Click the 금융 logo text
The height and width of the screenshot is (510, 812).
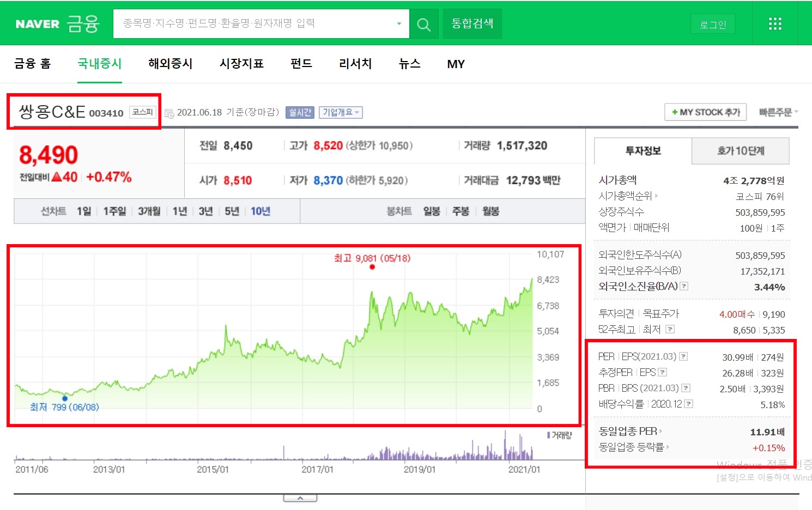tap(83, 23)
